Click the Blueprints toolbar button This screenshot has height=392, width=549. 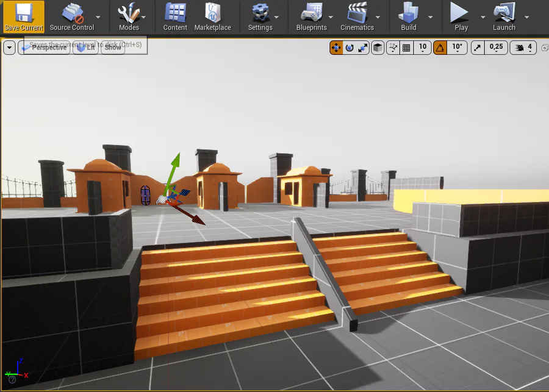click(x=311, y=17)
